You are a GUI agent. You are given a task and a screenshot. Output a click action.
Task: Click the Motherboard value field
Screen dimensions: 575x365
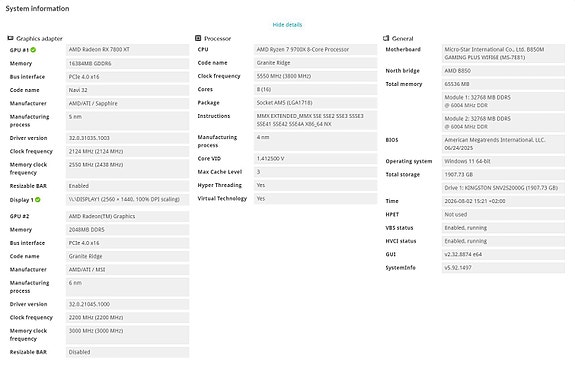[x=503, y=54]
